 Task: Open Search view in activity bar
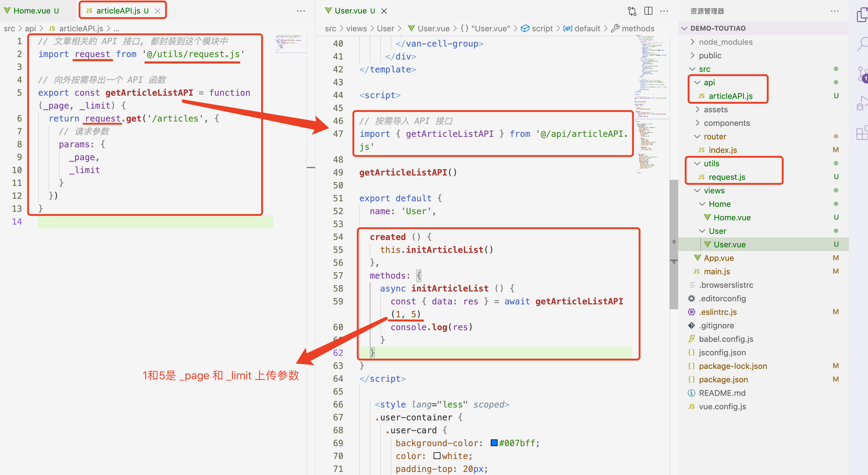pos(862,44)
